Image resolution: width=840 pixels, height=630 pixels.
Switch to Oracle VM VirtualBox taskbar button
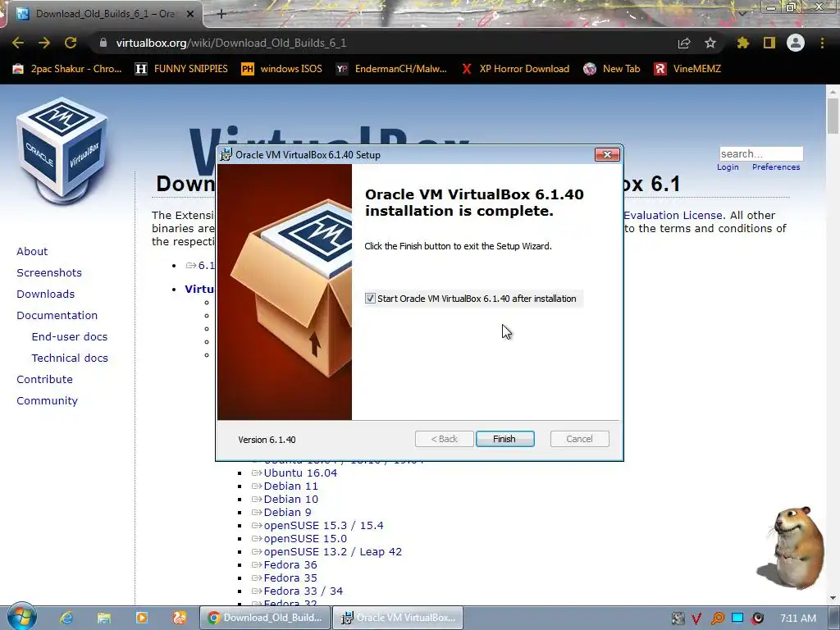click(398, 618)
